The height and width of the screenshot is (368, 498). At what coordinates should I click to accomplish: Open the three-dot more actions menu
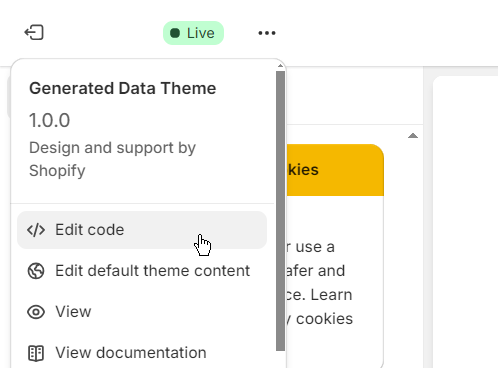[x=267, y=33]
